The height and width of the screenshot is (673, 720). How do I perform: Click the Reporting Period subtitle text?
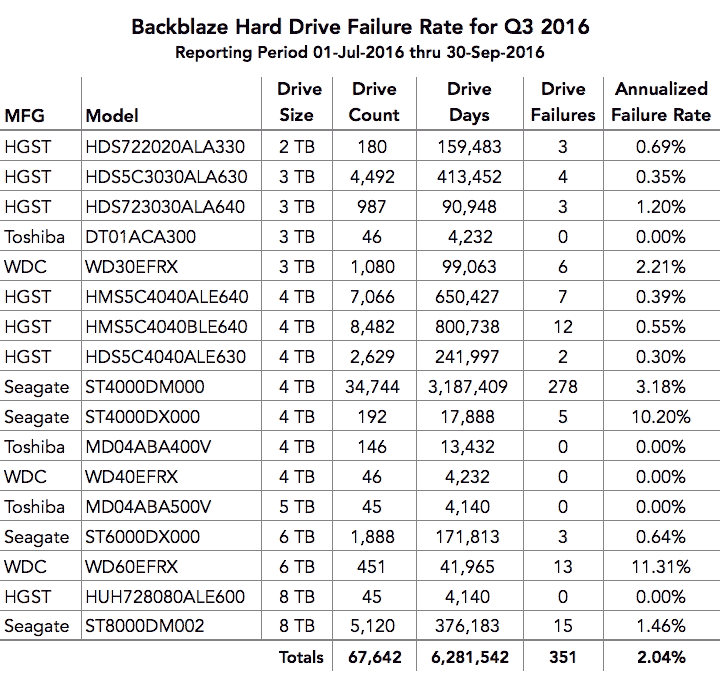coord(360,52)
